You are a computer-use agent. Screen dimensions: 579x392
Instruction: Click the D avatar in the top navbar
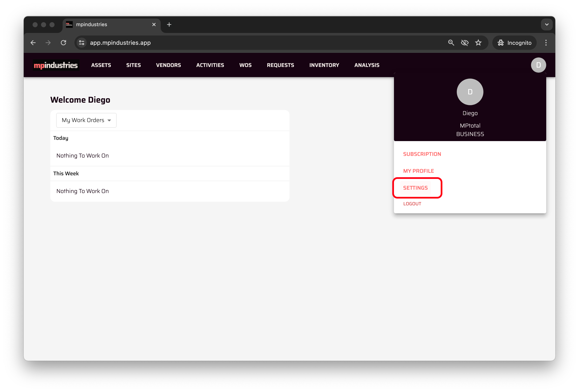point(538,65)
